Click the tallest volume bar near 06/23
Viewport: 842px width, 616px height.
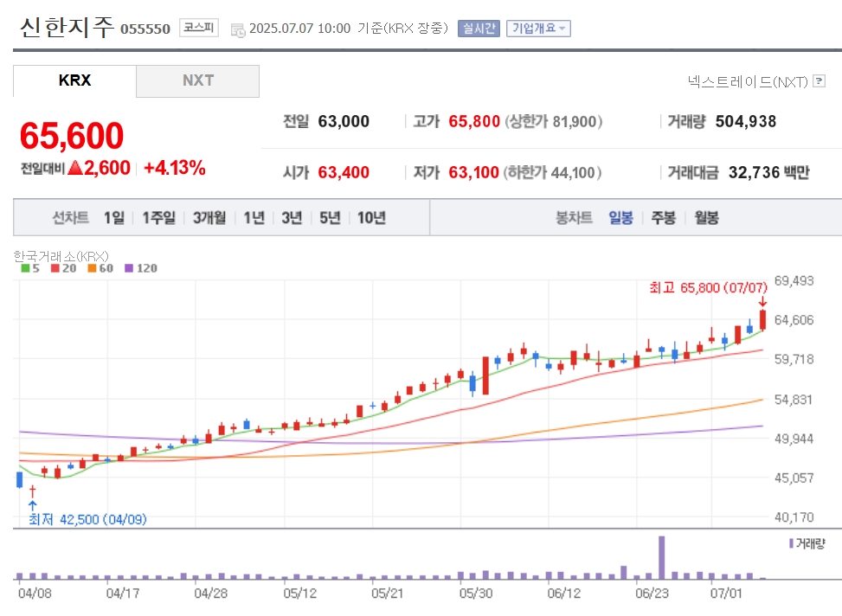[x=661, y=557]
